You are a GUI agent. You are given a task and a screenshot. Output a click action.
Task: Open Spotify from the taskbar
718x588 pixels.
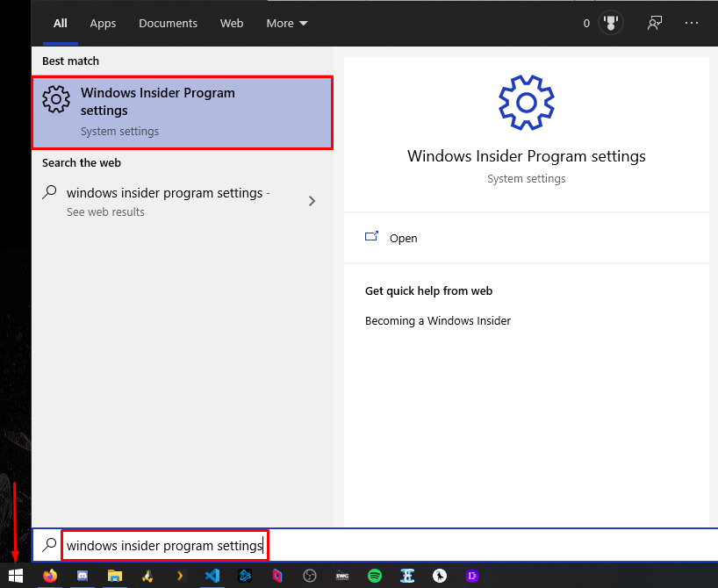click(x=375, y=576)
